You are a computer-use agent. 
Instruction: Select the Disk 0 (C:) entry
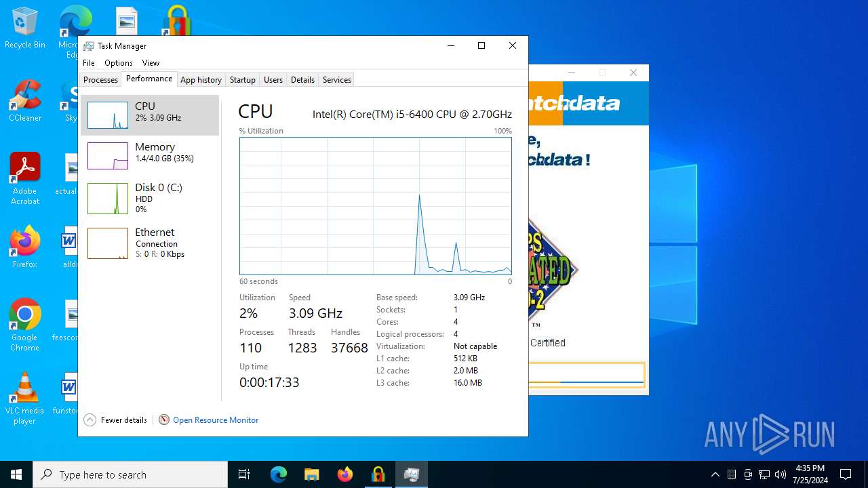(x=150, y=199)
